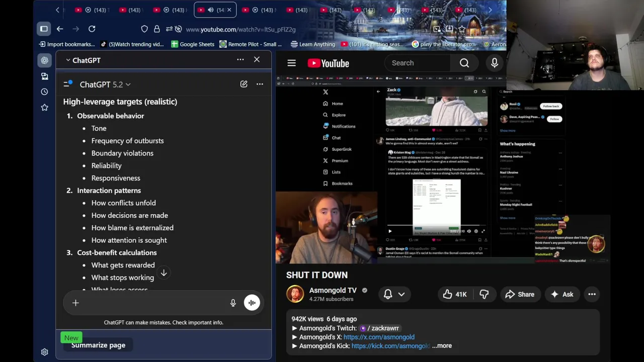Open the site permissions icon in address bar
This screenshot has height=362, width=644.
[169, 29]
